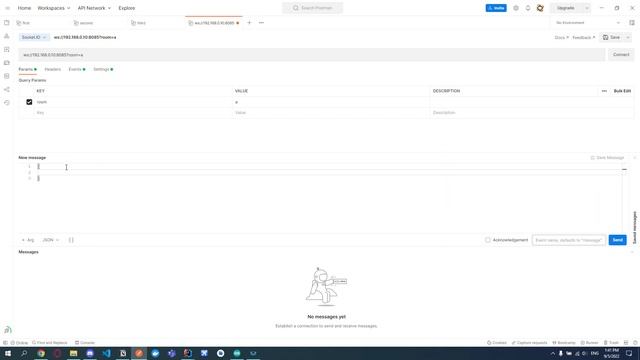The width and height of the screenshot is (640, 360).
Task: Expand the Workspaces dropdown
Action: coord(53,8)
